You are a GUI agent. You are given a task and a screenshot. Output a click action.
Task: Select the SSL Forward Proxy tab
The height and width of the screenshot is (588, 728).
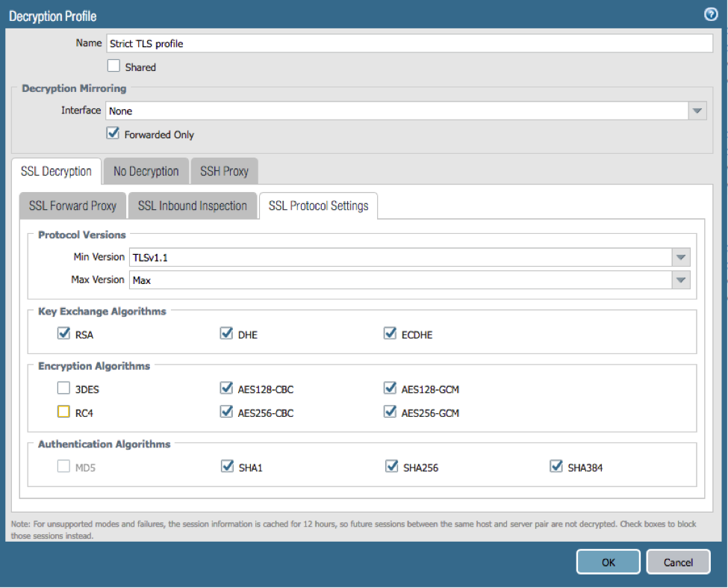(x=72, y=205)
